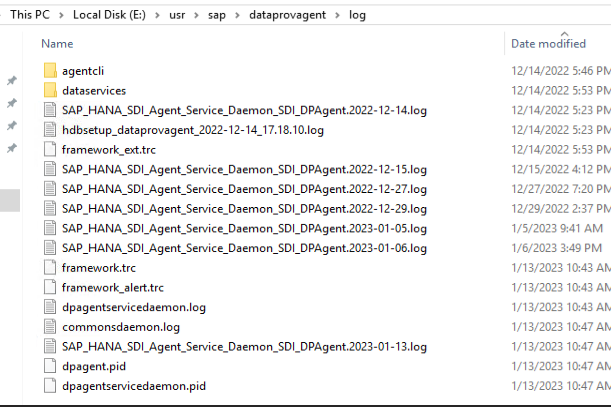Click the commonsdaemon.log file icon
The height and width of the screenshot is (407, 611).
coord(52,326)
